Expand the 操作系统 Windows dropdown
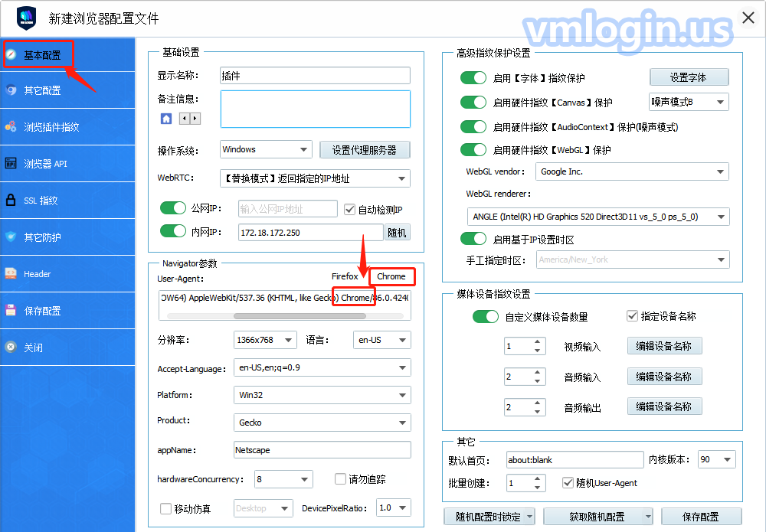 pos(266,149)
